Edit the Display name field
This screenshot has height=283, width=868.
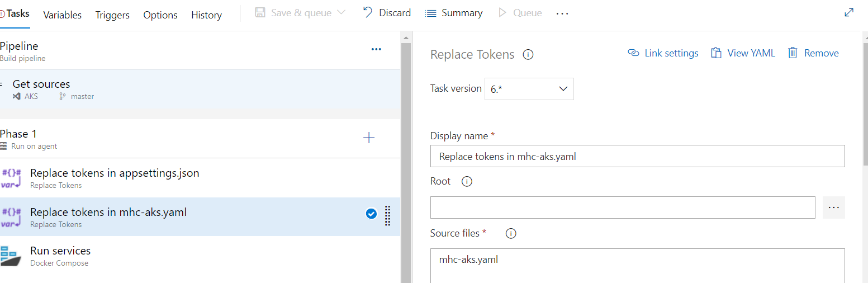[x=637, y=157]
